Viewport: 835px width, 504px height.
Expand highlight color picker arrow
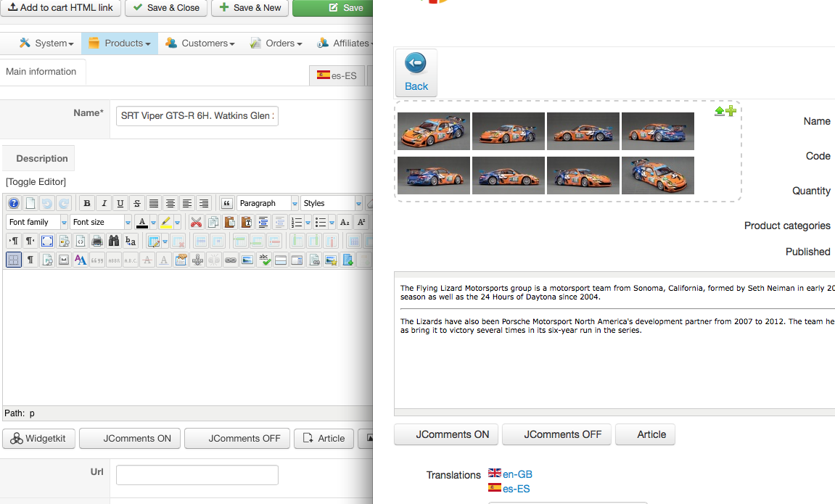(177, 223)
